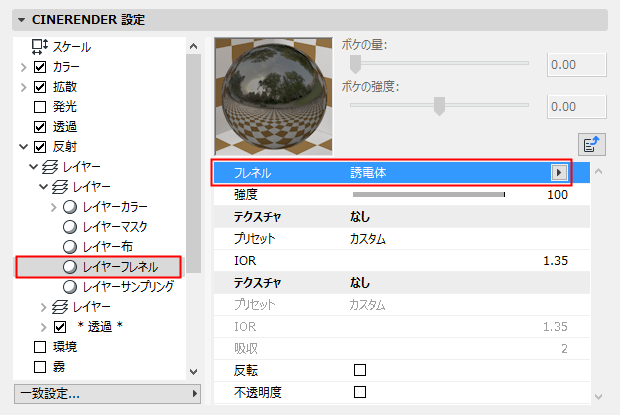
Task: Click the enabled IOR value 1.35
Action: (555, 261)
